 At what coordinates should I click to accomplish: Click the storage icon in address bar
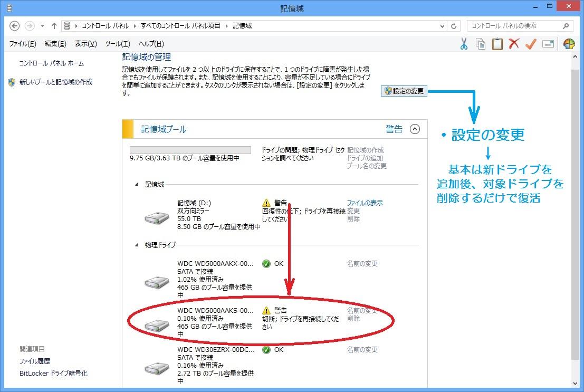coord(67,26)
